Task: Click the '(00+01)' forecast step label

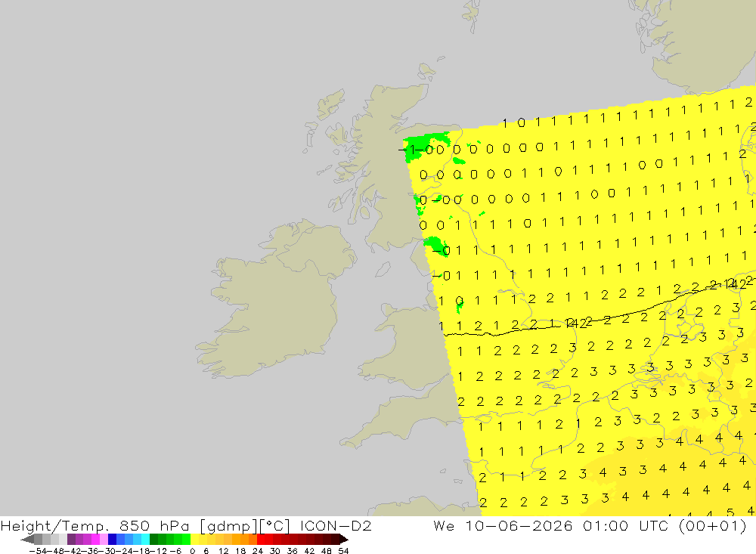Action: click(712, 525)
